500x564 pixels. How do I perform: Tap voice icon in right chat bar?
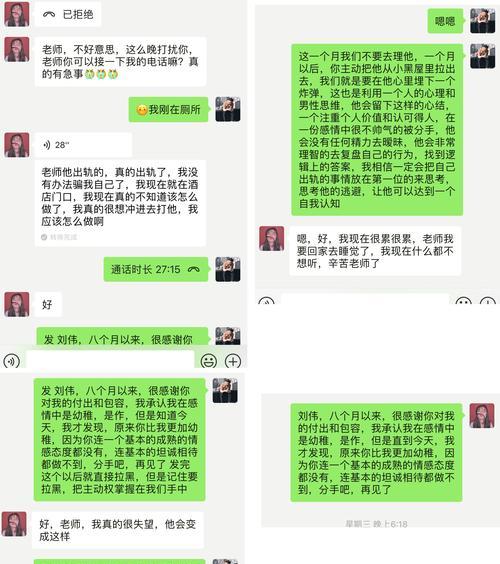tap(267, 301)
